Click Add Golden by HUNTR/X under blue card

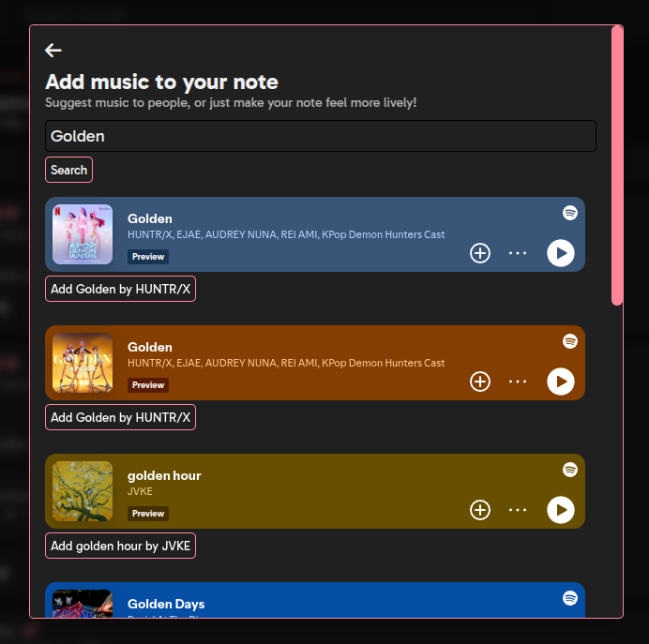tap(120, 289)
